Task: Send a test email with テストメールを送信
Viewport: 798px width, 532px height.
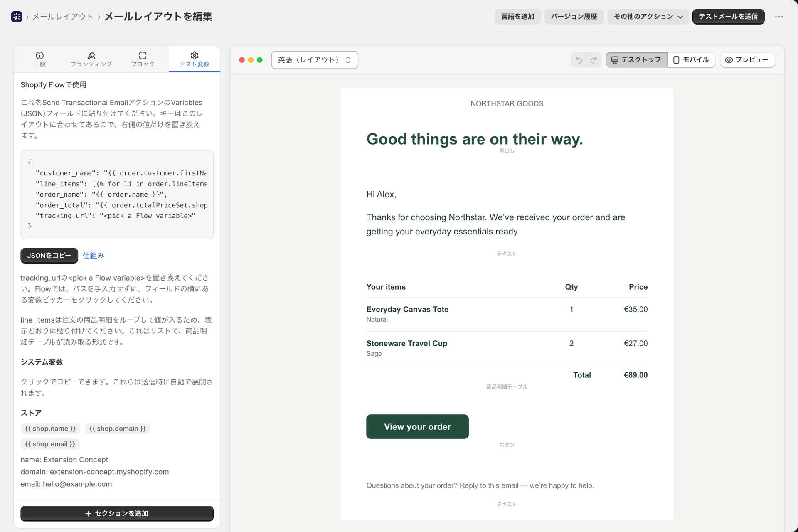Action: (x=728, y=17)
